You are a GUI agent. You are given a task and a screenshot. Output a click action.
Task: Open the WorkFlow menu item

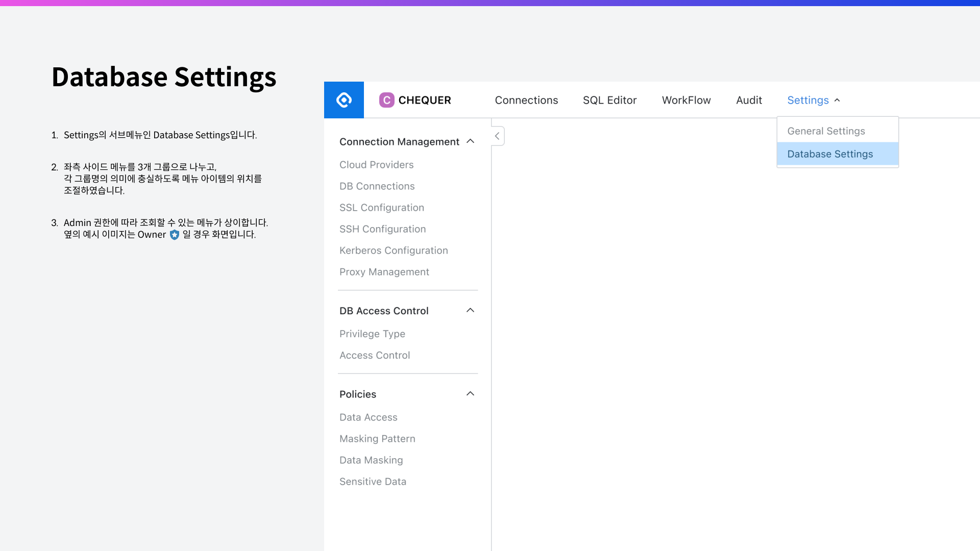(x=686, y=100)
